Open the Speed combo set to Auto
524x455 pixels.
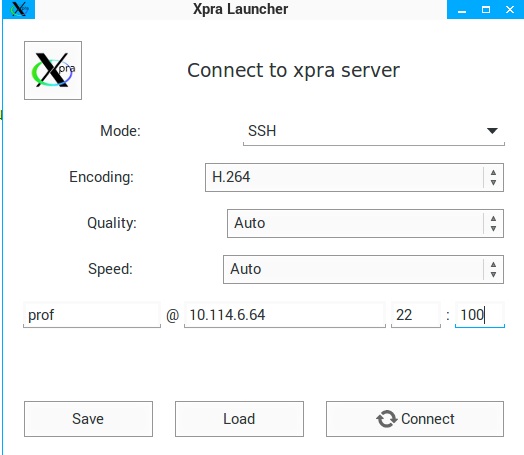pos(363,270)
